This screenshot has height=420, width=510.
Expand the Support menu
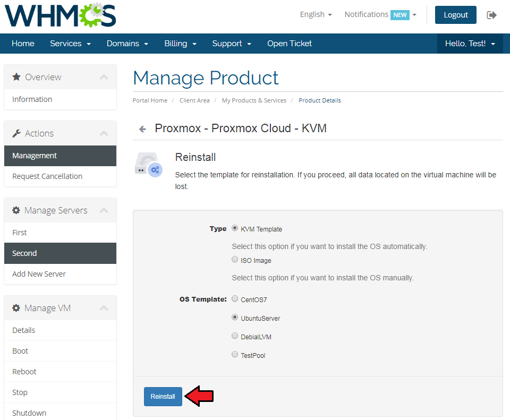point(232,44)
